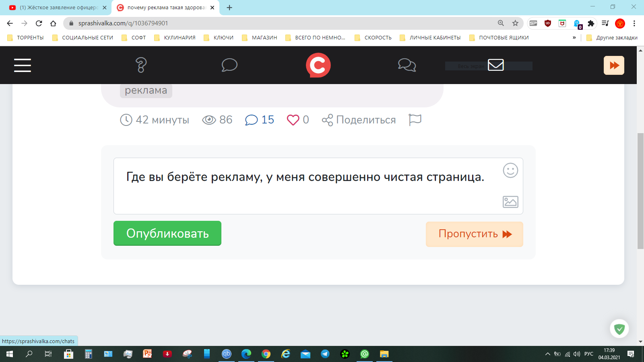This screenshot has width=644, height=362.
Task: Open the Поделиться share option
Action: pos(359,120)
